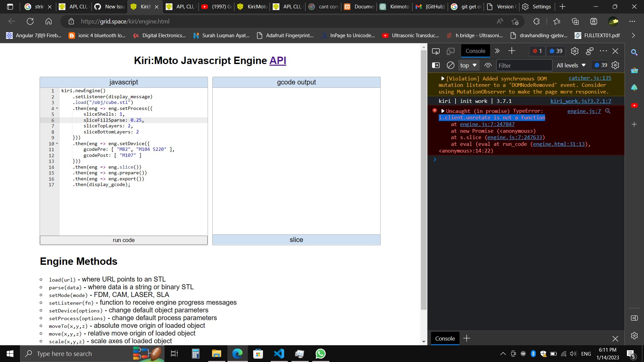Switch to the Console tab in DevTools
The height and width of the screenshot is (362, 644).
(475, 51)
